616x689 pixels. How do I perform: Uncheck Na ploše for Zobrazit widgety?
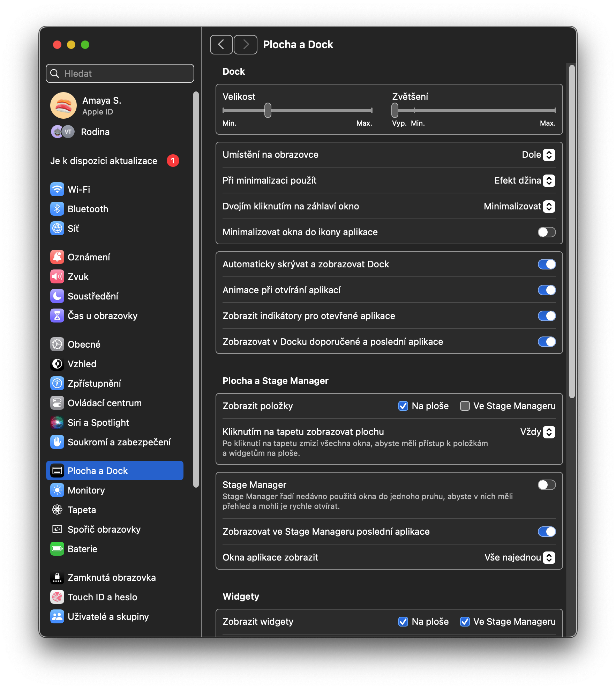(403, 622)
